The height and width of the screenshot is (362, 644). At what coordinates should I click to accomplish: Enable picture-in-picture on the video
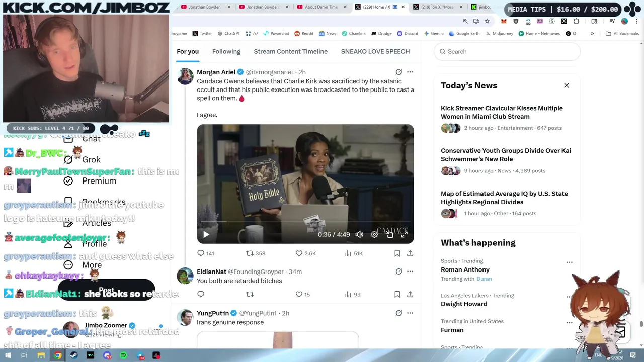click(389, 234)
